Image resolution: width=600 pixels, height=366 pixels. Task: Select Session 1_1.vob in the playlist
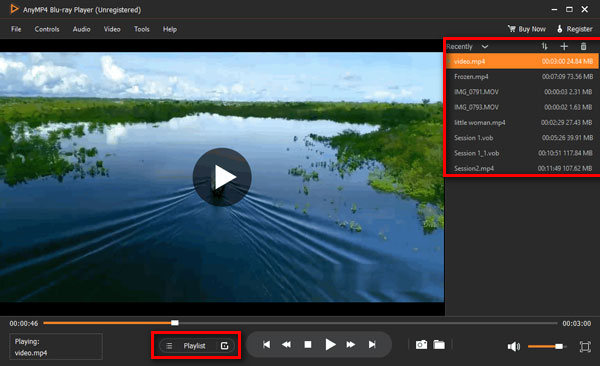522,153
